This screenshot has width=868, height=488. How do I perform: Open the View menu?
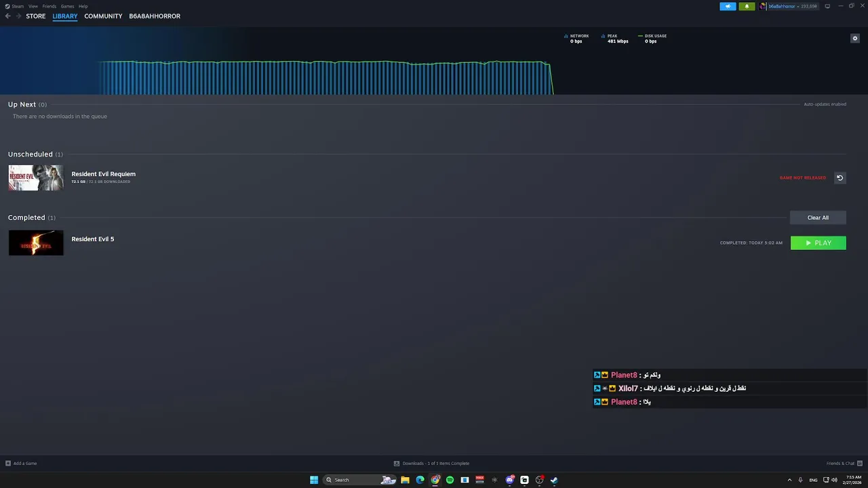(x=33, y=6)
